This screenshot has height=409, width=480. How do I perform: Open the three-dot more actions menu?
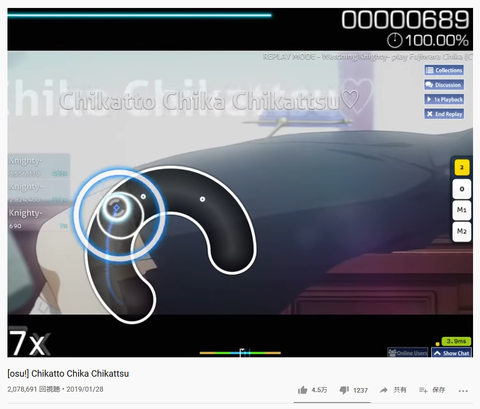[463, 391]
